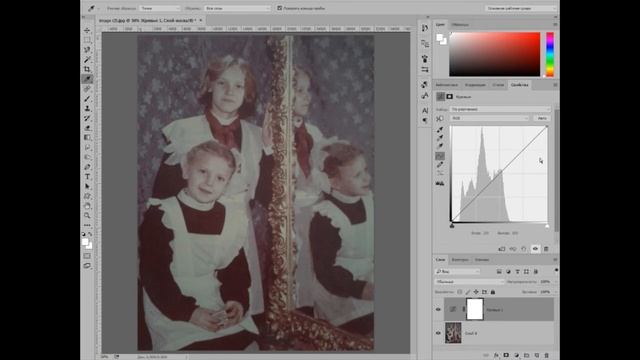Choose the draw-curve pencil in Curves
This screenshot has height=360, width=640.
click(440, 164)
